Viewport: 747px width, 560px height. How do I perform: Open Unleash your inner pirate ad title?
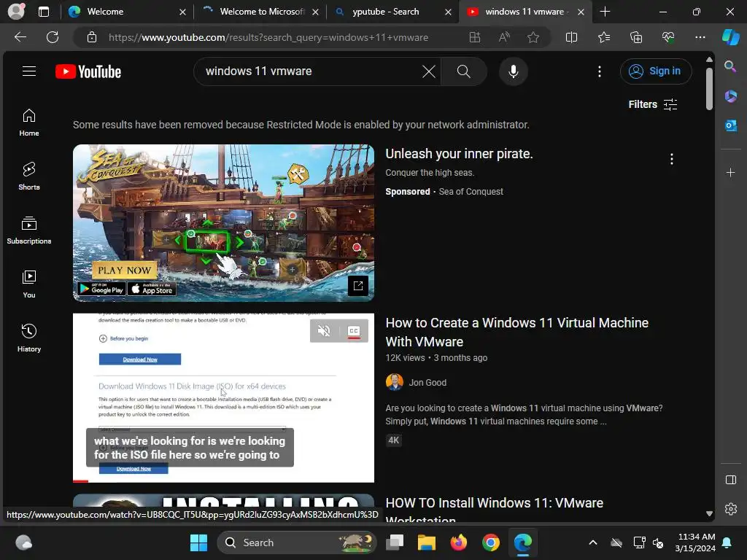point(460,154)
